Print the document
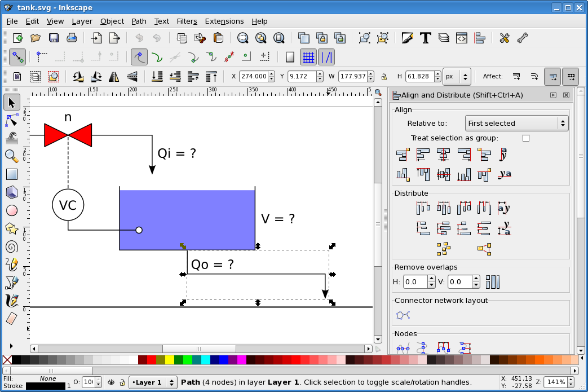 pos(71,38)
